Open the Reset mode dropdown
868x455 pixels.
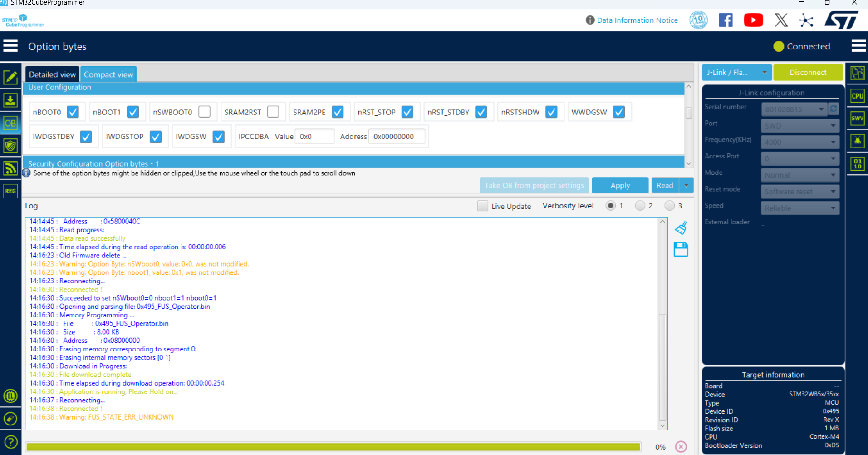pos(800,191)
